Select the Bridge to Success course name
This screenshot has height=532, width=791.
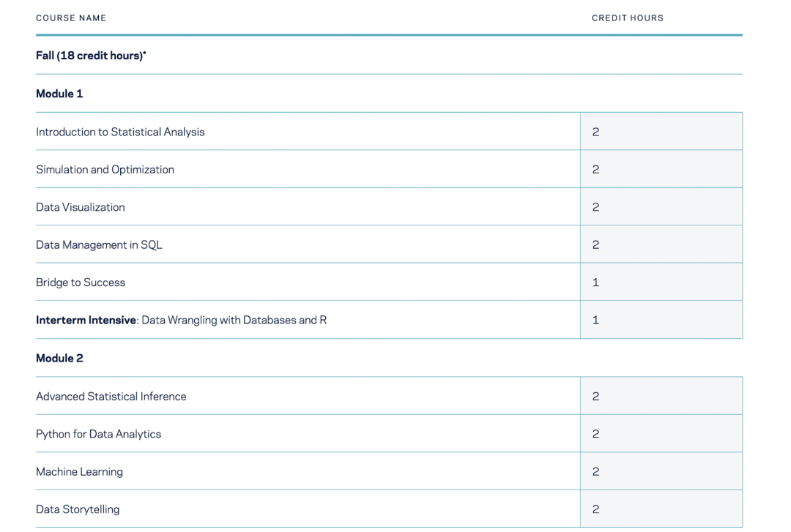coord(81,282)
